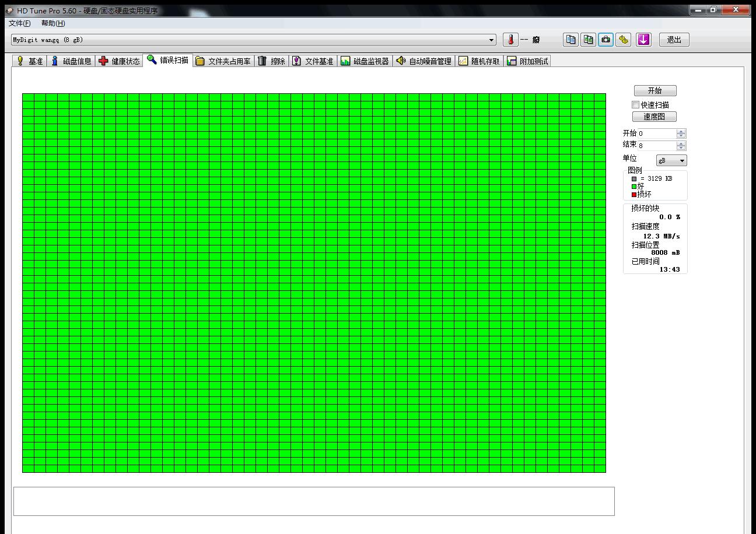Viewport: 756px width, 534px height.
Task: Switch to the 基准 tab
Action: (x=30, y=61)
